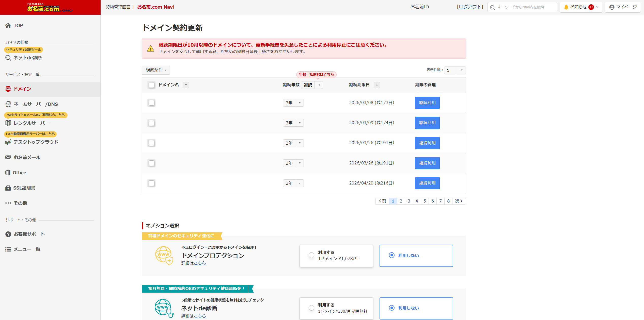The image size is (644, 320).
Task: Click the TOP home icon
Action: [8, 26]
